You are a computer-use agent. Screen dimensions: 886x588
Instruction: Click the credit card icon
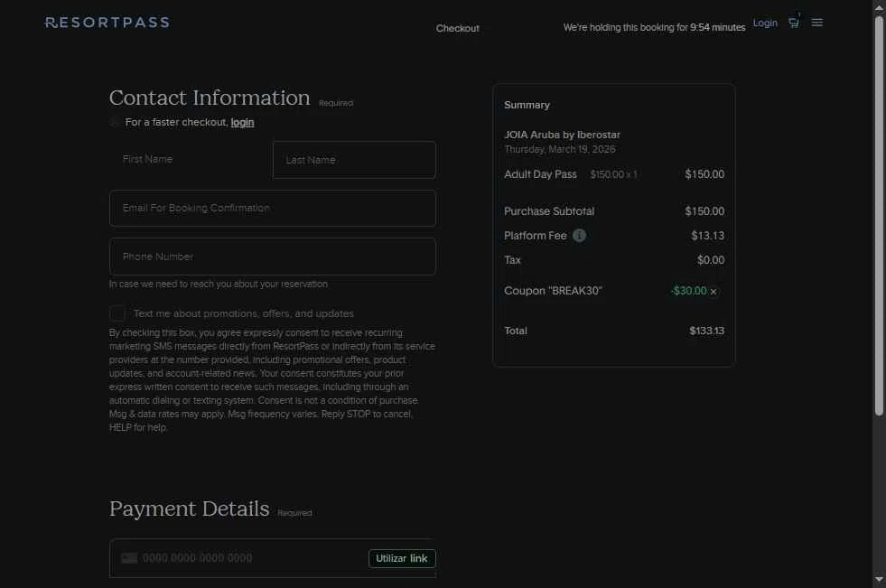point(129,558)
